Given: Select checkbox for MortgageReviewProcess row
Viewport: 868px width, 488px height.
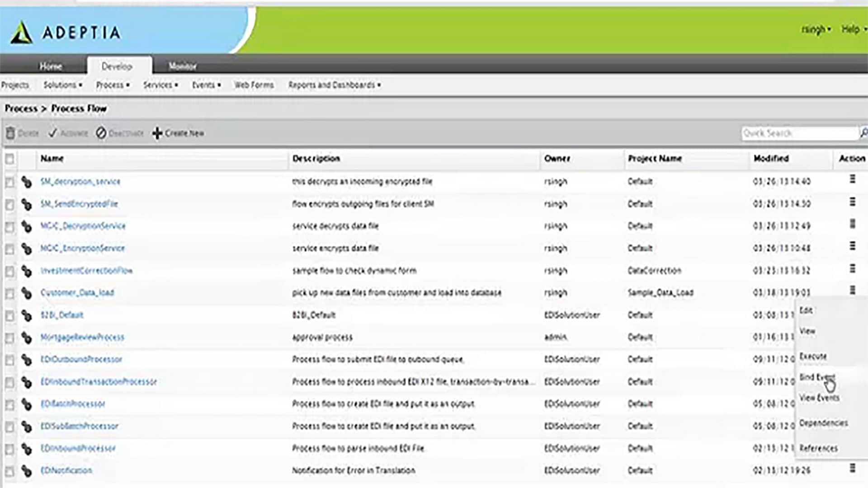Looking at the screenshot, I should [x=9, y=338].
